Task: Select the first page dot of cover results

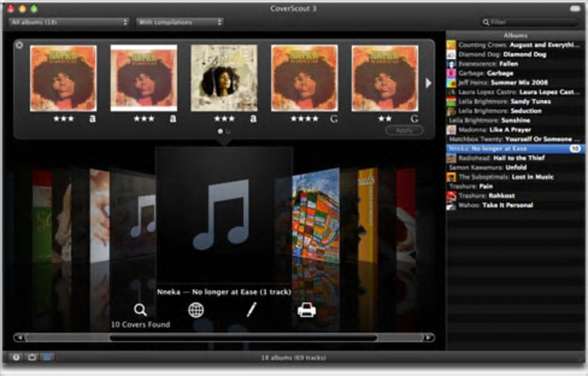Action: (x=220, y=131)
